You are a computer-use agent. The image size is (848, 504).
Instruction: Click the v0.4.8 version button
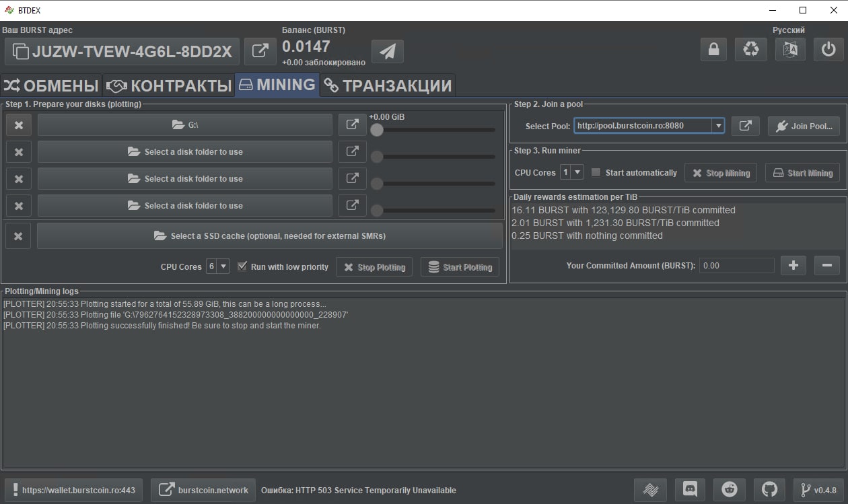click(818, 490)
